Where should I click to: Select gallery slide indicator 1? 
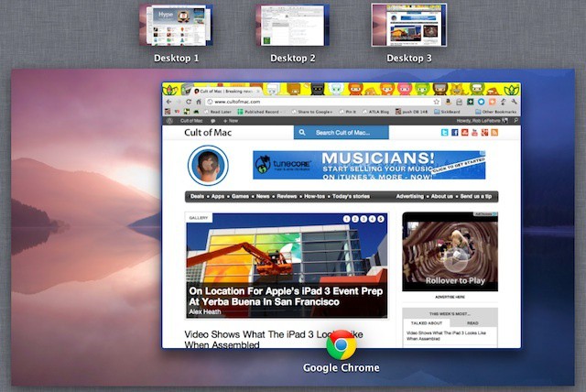tap(348, 219)
